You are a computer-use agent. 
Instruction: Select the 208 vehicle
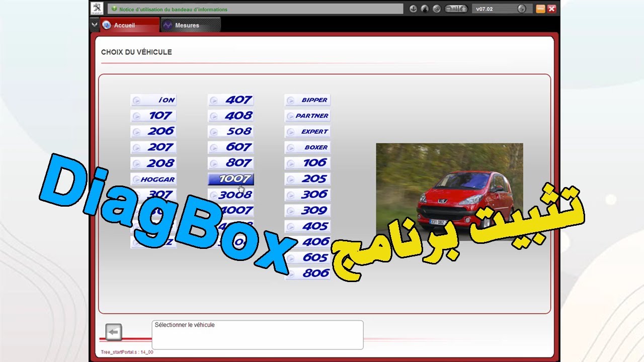pos(153,163)
